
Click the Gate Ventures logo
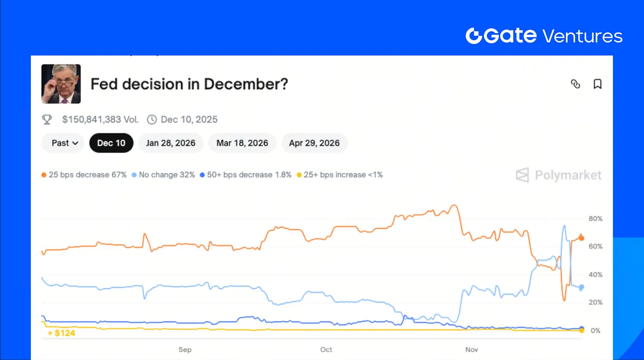(544, 36)
